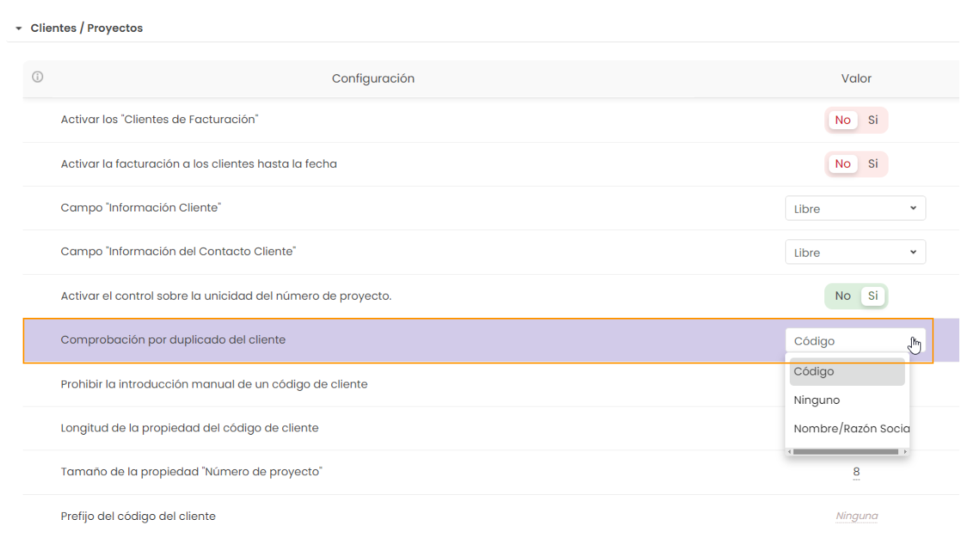Close the Comprobación por duplicado Código dropdown
980x551 pixels.
[x=854, y=340]
